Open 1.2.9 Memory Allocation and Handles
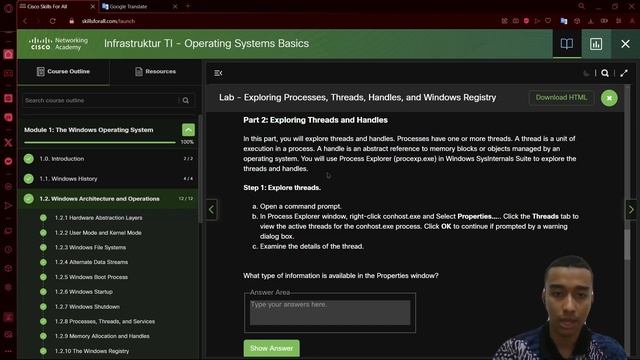 (102, 336)
